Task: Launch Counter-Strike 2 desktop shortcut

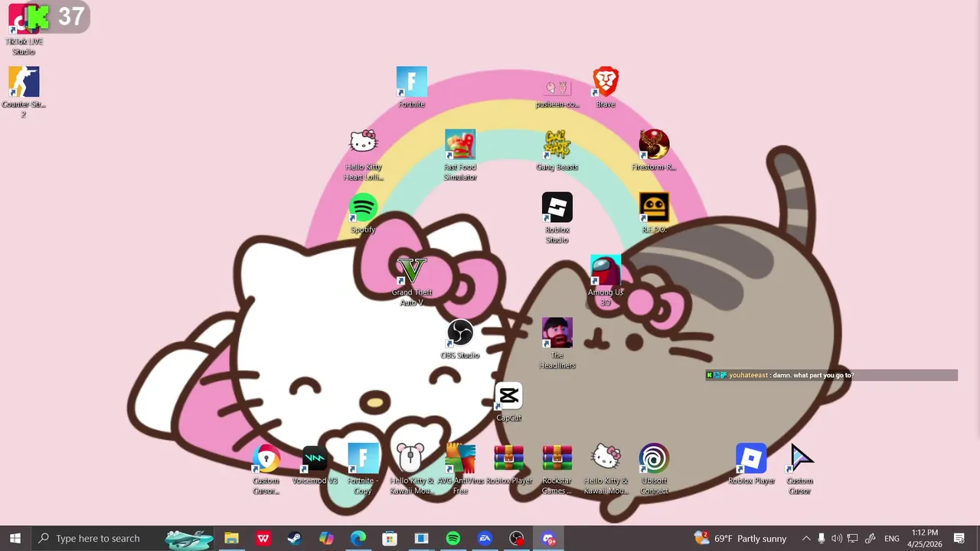Action: pyautogui.click(x=24, y=92)
